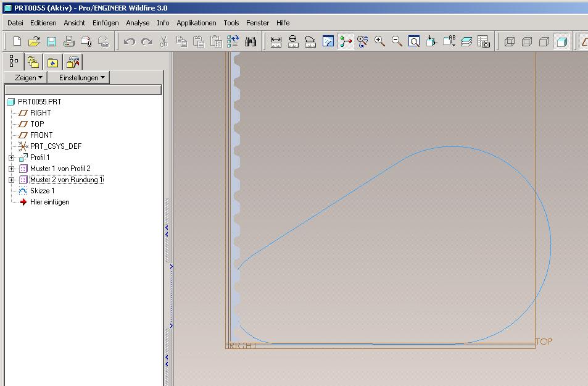The height and width of the screenshot is (386, 588).
Task: Open the Einfügen menu
Action: [x=106, y=23]
